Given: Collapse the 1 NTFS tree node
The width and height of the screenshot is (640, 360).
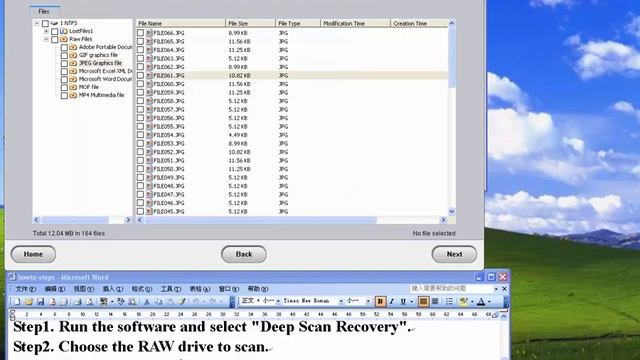Looking at the screenshot, I should pyautogui.click(x=37, y=23).
